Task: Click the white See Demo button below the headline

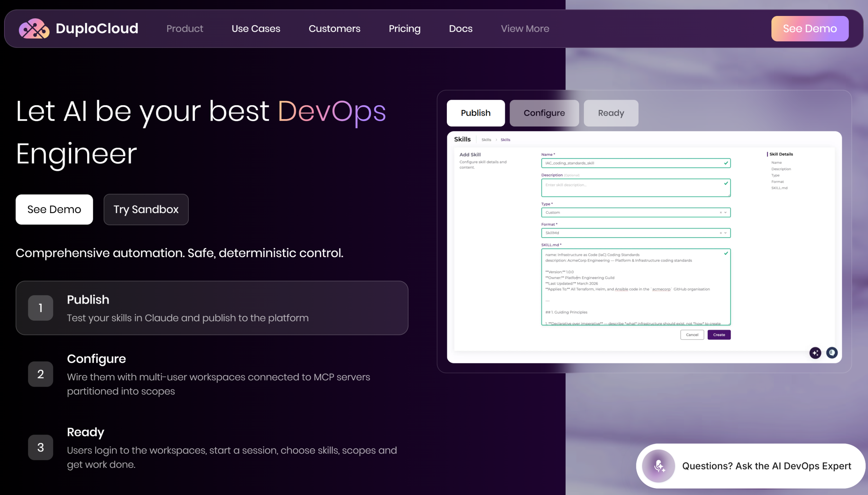Action: (x=54, y=209)
